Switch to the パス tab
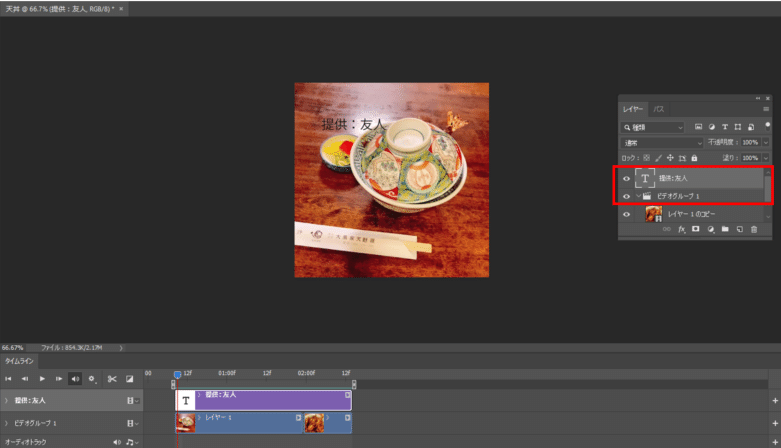The width and height of the screenshot is (781, 448). point(658,109)
